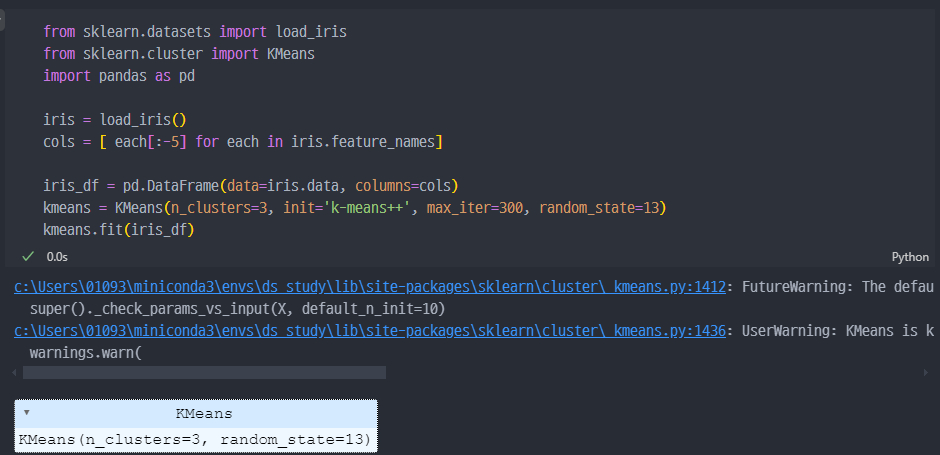Collapse the KMeans estimator box triangle
The width and height of the screenshot is (940, 455).
pos(26,412)
